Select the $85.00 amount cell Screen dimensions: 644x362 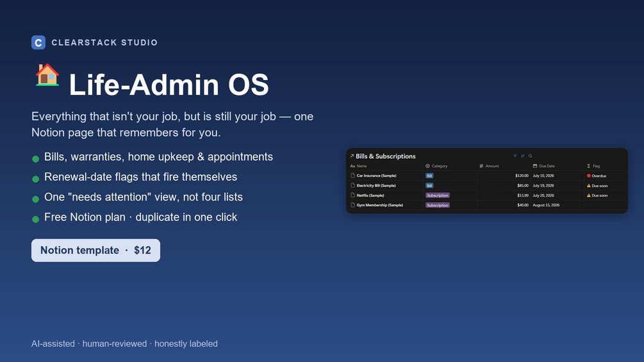coord(523,186)
